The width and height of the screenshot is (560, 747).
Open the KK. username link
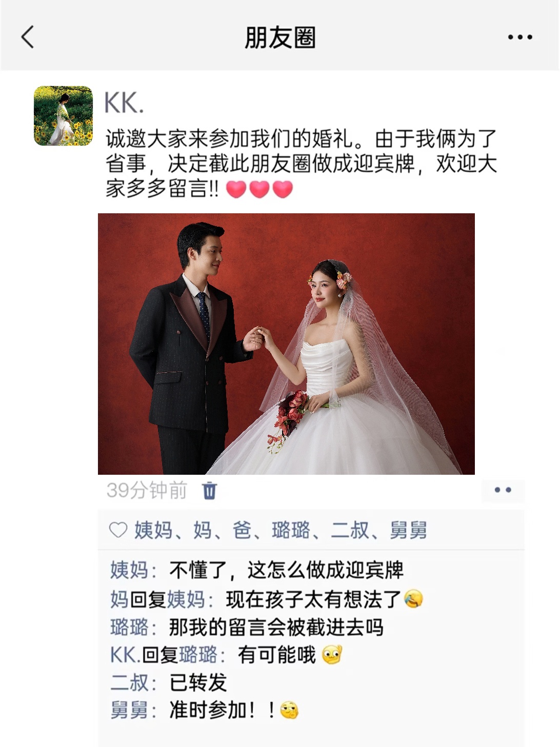pyautogui.click(x=124, y=103)
